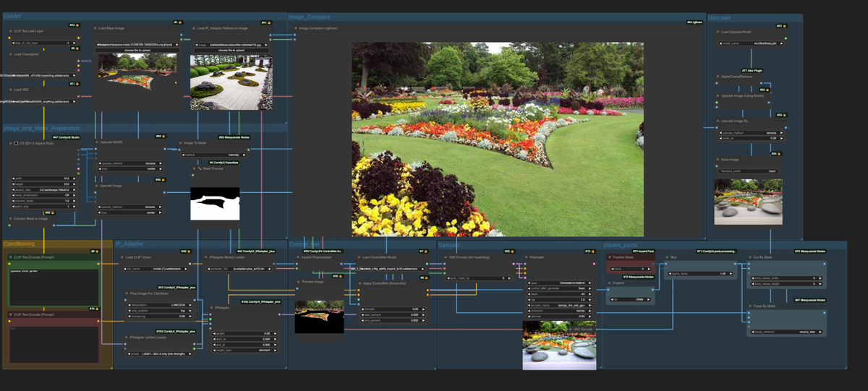The image size is (868, 391).
Task: Open the IPAdapter Unified Loader preset dropdown
Action: [158, 354]
